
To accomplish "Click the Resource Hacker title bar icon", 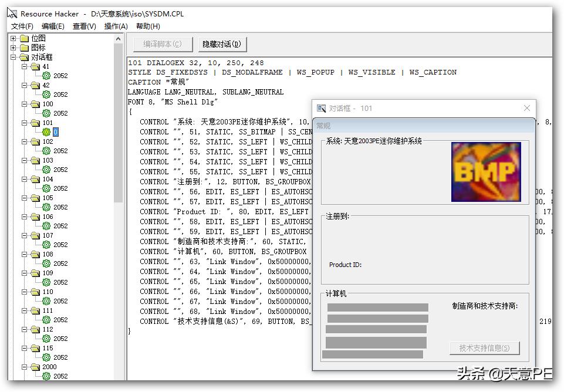I will pos(12,13).
